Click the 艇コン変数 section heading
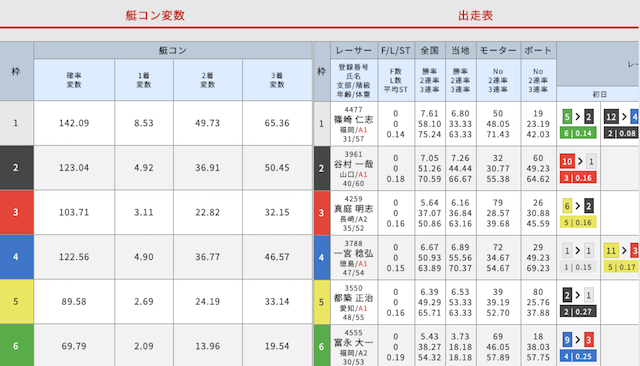640x366 pixels. coord(155,16)
